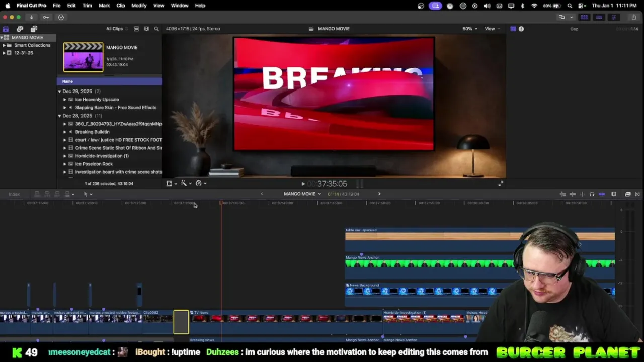Select the Breaking Bulletin clip
Screen dimensions: 644x362
pyautogui.click(x=92, y=132)
